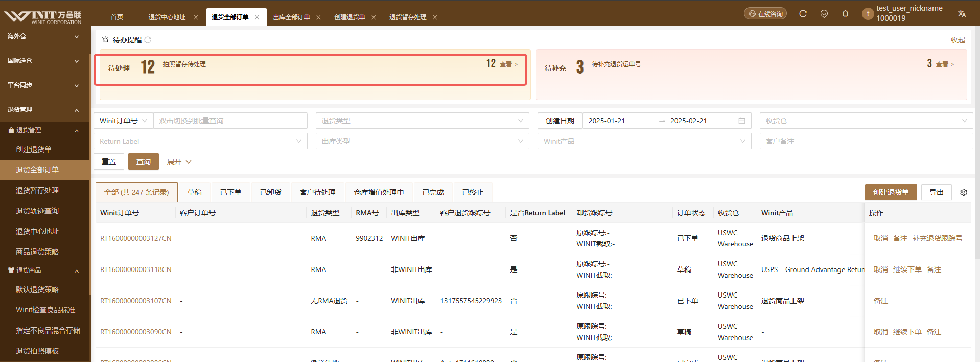
Task: Click the refresh icon in top bar
Action: point(803,14)
